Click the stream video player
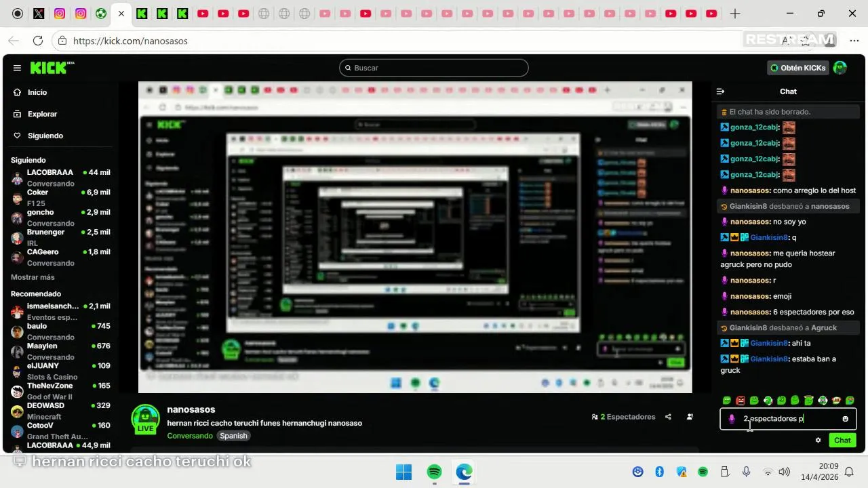Image resolution: width=868 pixels, height=488 pixels. pyautogui.click(x=415, y=237)
